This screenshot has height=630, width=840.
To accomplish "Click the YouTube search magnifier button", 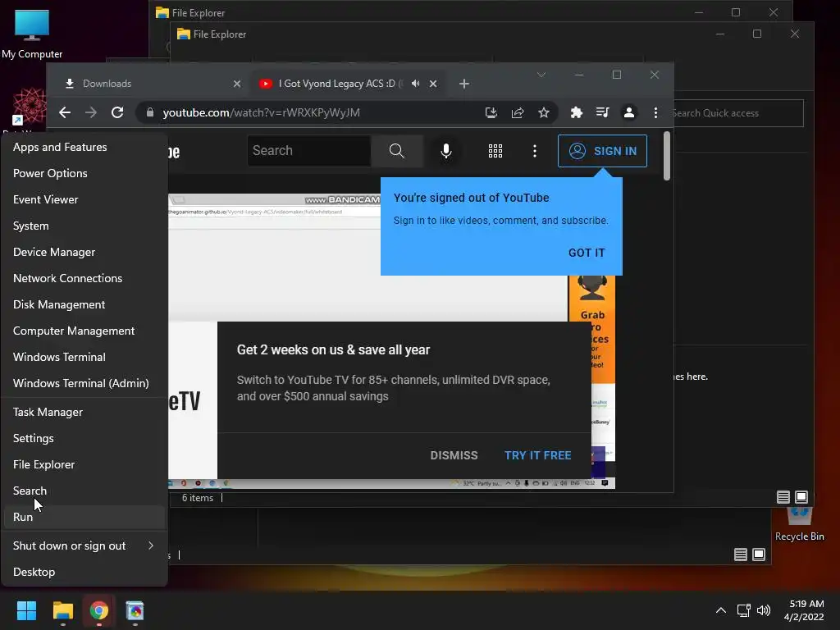I will (396, 151).
